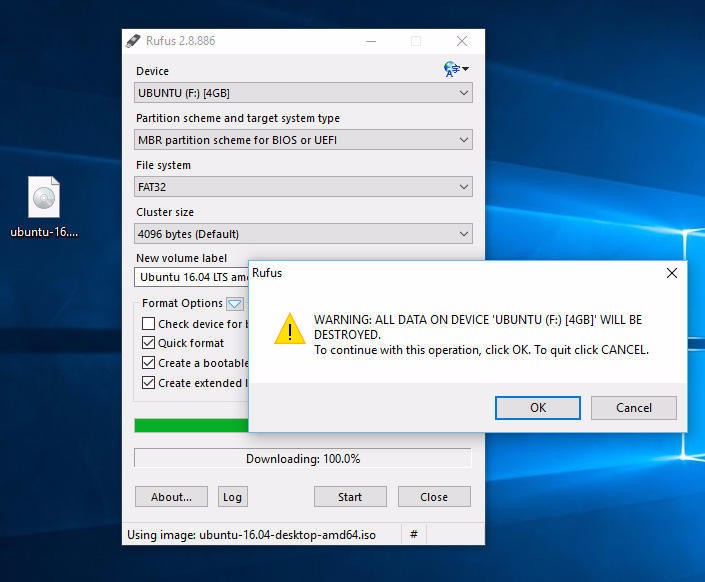This screenshot has height=582, width=705.
Task: Click the New volume label field
Action: pos(191,277)
